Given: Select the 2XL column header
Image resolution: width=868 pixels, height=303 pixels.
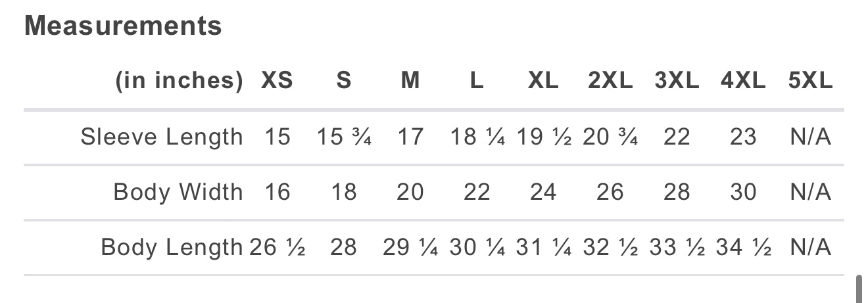Looking at the screenshot, I should [x=610, y=81].
